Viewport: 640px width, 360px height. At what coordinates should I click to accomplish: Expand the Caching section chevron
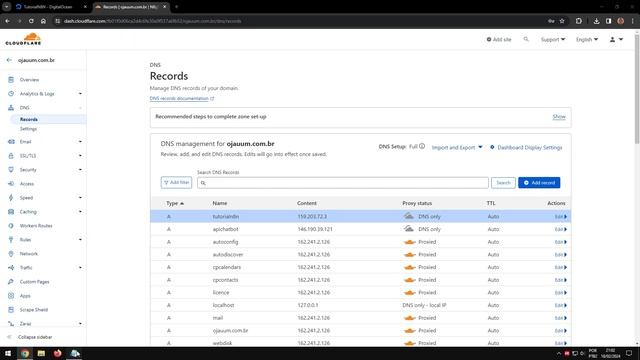(80, 211)
